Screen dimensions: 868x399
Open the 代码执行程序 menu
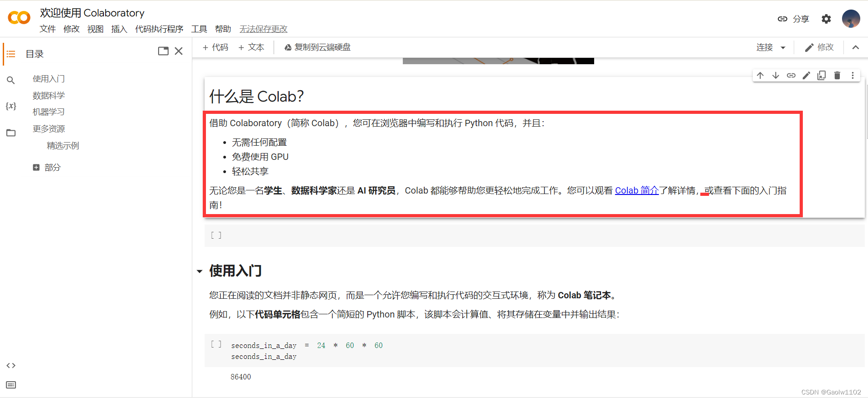(x=159, y=29)
